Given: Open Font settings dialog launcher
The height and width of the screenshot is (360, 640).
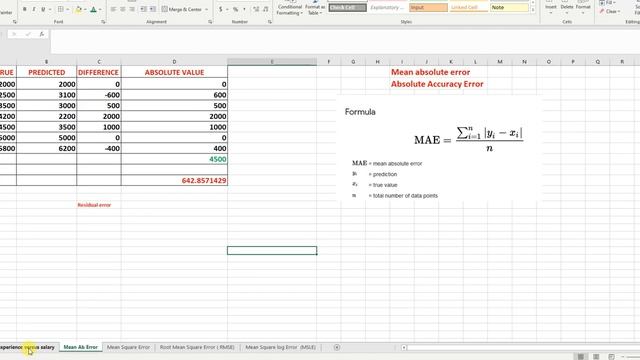Looking at the screenshot, I should pos(103,22).
